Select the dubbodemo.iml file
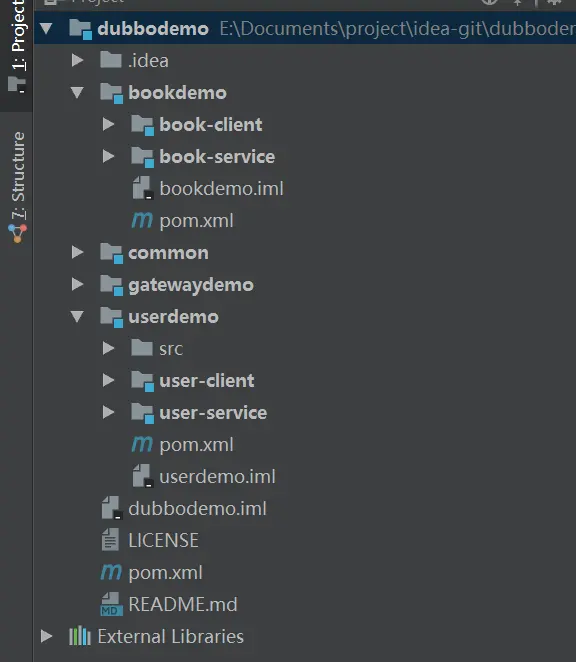The width and height of the screenshot is (576, 662). click(x=197, y=508)
